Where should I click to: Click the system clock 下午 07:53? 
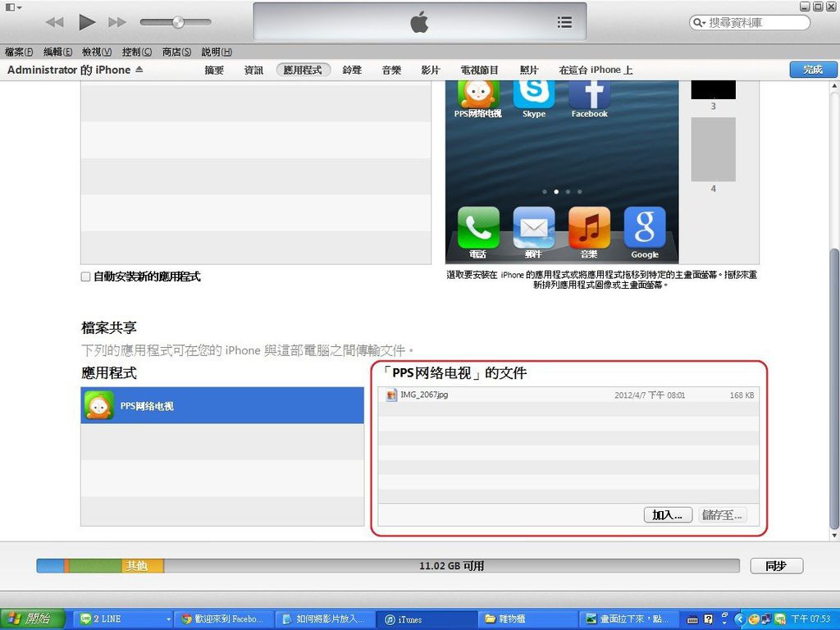[x=810, y=619]
